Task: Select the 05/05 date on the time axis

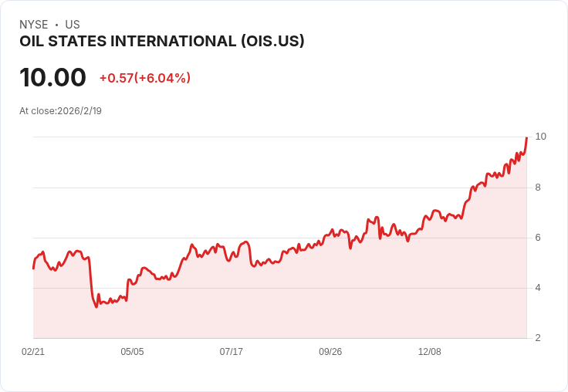Action: coord(132,352)
